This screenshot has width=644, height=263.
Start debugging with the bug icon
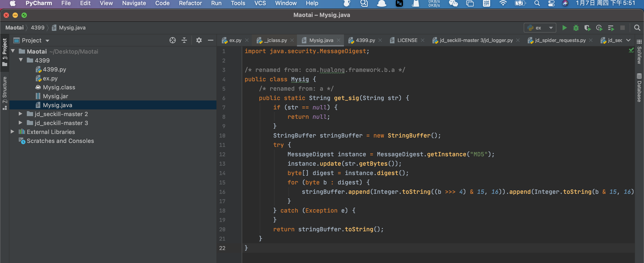tap(576, 28)
